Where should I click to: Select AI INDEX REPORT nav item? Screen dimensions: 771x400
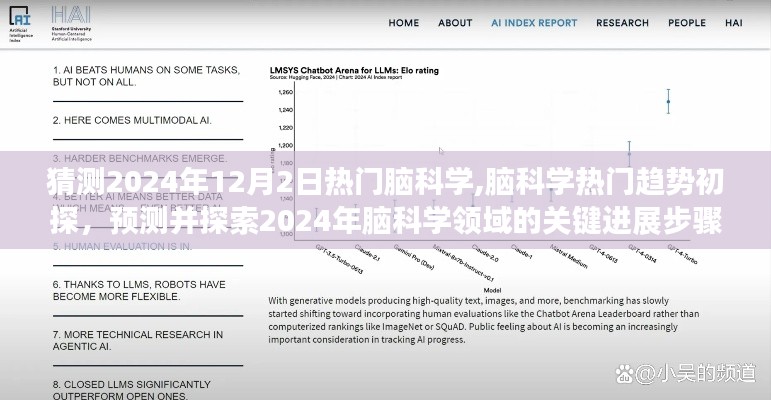[534, 23]
